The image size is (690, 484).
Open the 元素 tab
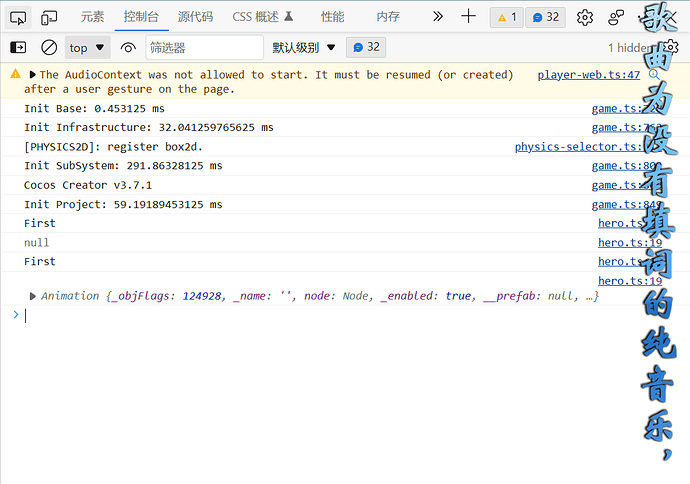[92, 17]
